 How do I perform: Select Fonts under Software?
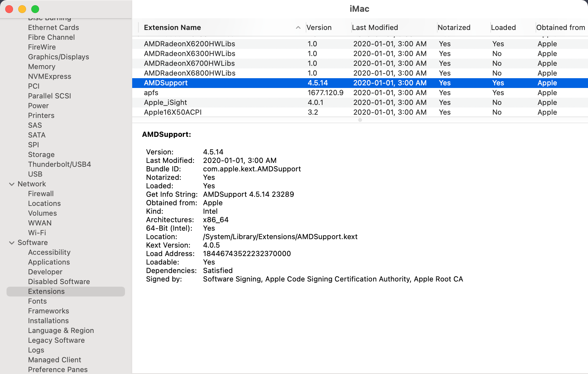[x=37, y=301]
